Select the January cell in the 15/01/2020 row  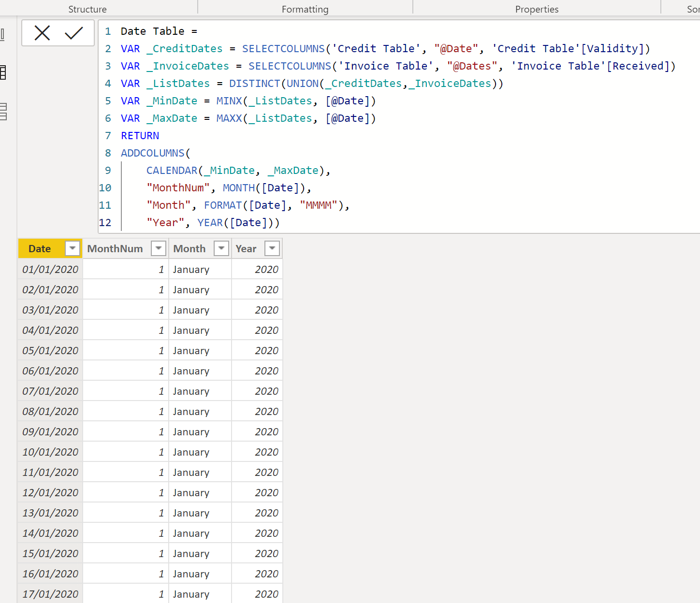coord(200,553)
